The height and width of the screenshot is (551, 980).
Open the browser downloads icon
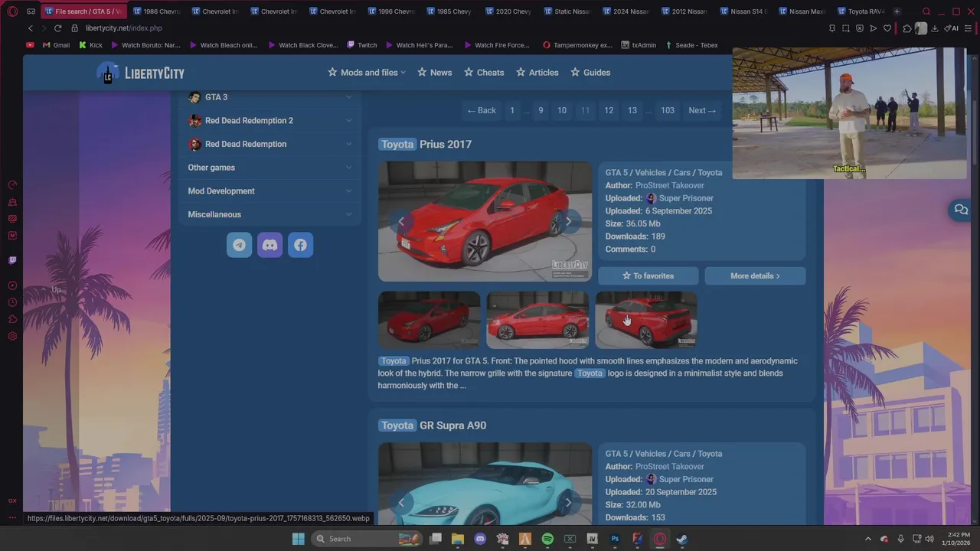tap(935, 28)
